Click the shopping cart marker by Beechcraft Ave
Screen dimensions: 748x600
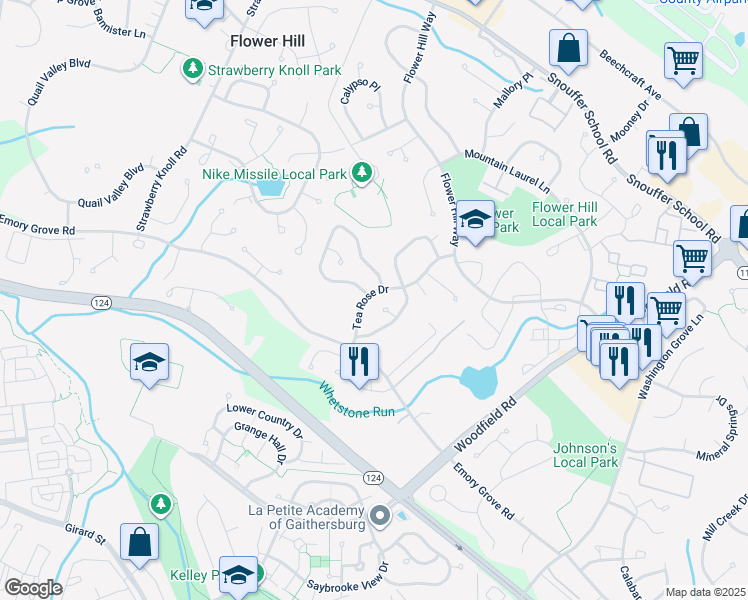(x=683, y=64)
